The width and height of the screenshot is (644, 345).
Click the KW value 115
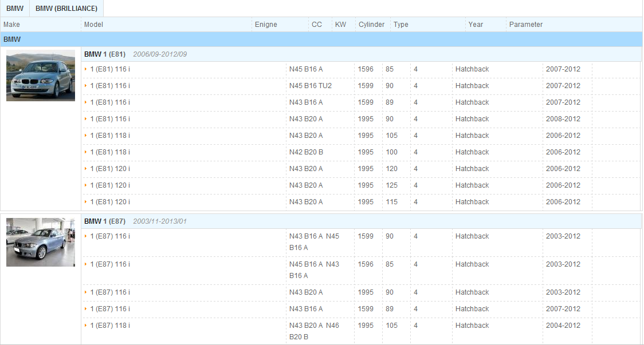coord(391,202)
